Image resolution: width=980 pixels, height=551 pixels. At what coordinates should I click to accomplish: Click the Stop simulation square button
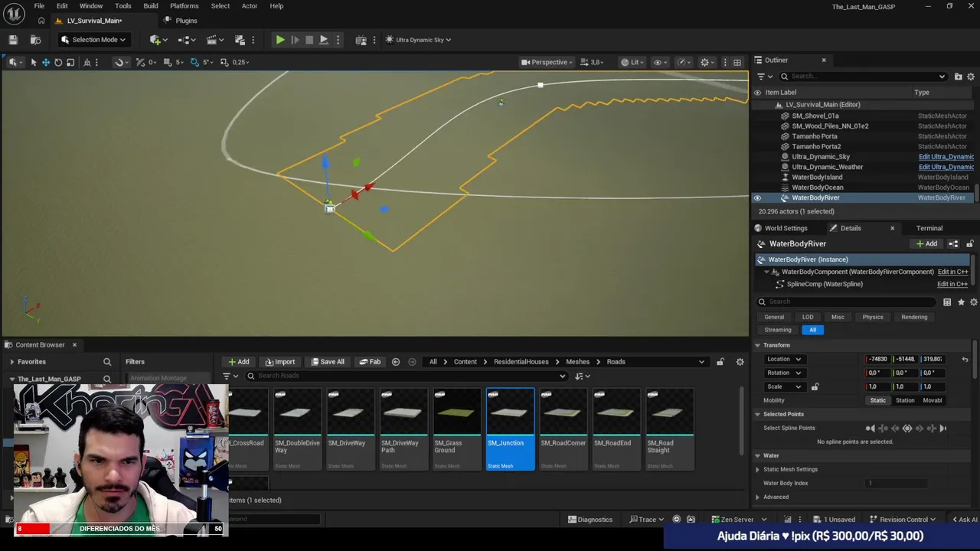coord(309,40)
